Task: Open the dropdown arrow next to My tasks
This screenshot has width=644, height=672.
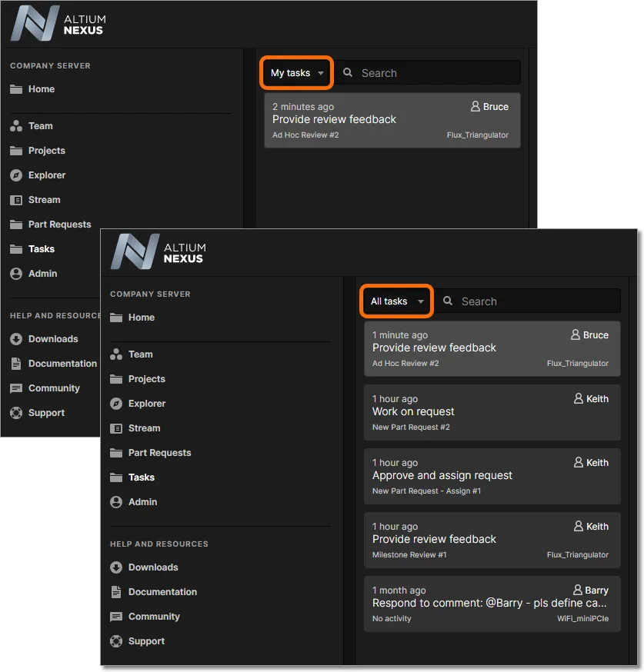Action: [321, 73]
